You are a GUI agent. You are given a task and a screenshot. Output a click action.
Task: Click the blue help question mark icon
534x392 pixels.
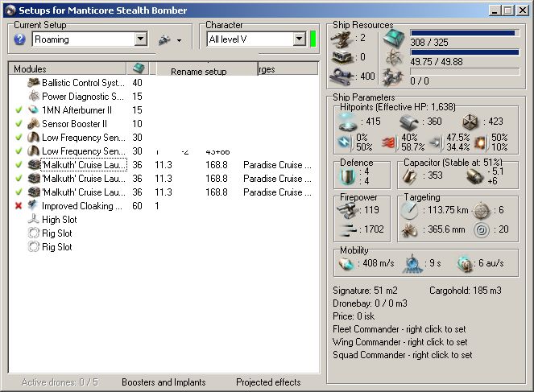[20, 39]
